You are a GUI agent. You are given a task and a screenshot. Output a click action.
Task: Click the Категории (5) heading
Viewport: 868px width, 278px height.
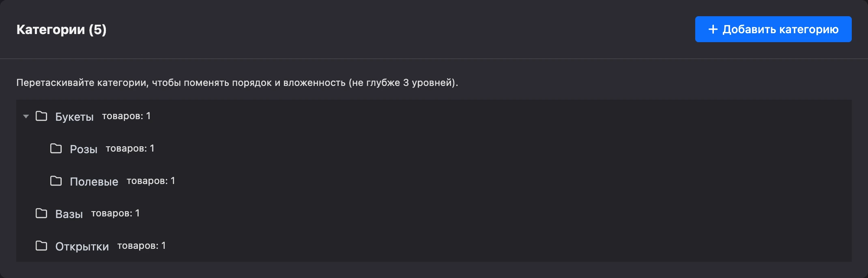tap(61, 30)
